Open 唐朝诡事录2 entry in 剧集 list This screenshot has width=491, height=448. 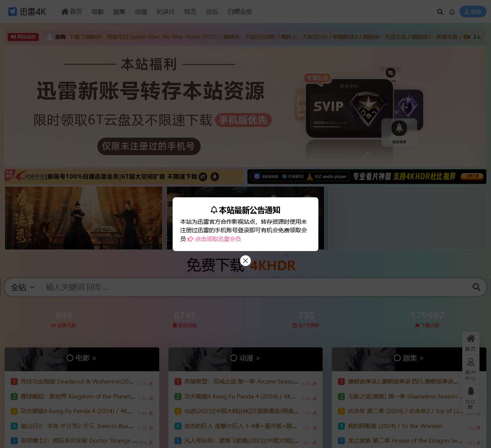tap(403, 382)
